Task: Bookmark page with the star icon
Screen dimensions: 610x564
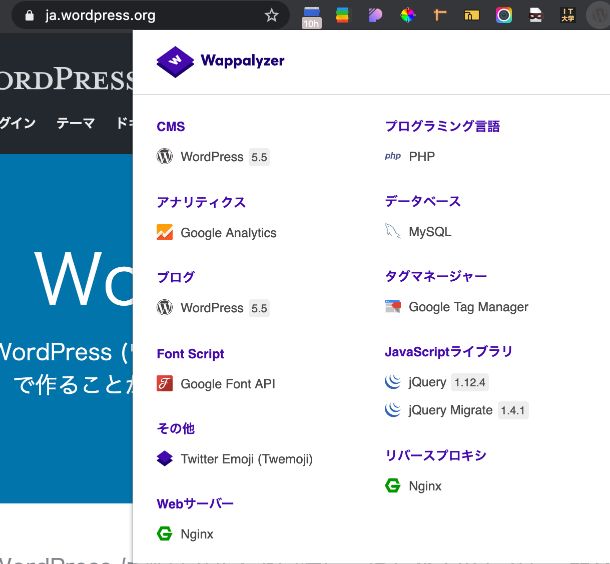Action: click(271, 16)
